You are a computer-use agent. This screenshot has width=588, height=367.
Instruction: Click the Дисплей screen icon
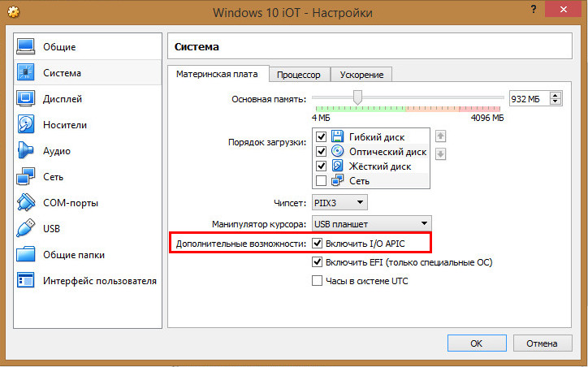tap(25, 98)
